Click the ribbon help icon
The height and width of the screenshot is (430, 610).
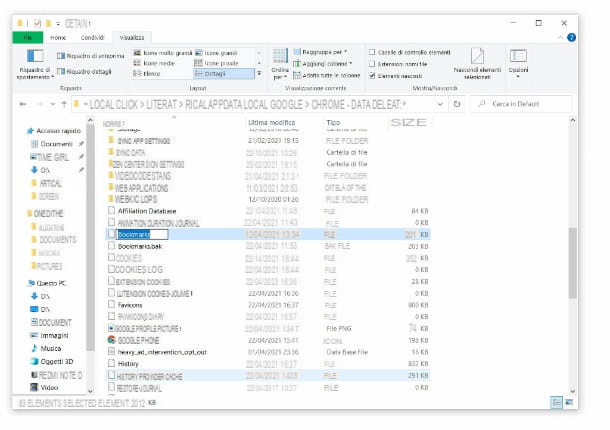pos(571,37)
